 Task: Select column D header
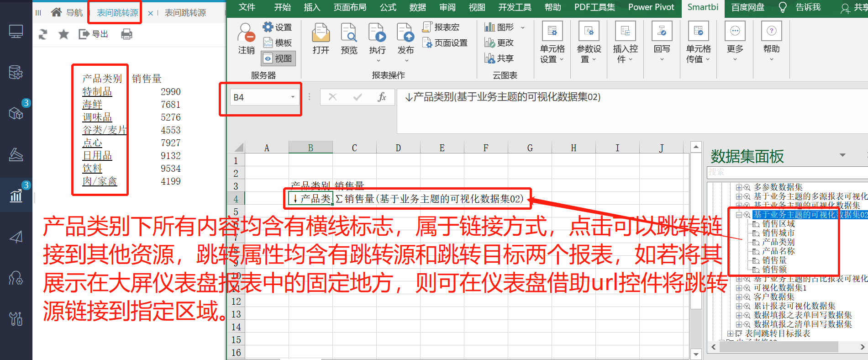pyautogui.click(x=398, y=148)
